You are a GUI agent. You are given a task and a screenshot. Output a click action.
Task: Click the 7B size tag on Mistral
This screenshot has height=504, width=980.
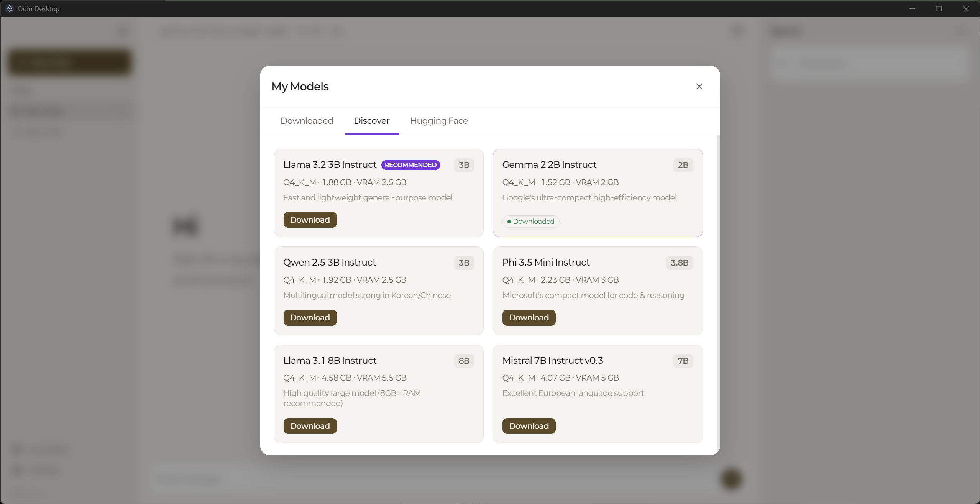pos(683,361)
